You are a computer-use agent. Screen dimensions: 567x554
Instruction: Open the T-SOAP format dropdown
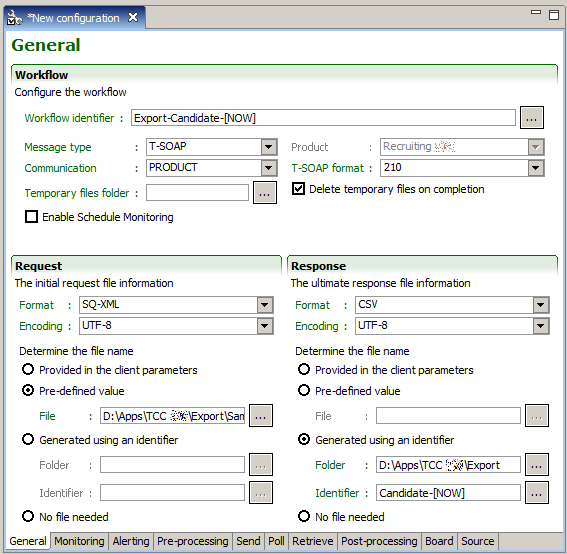[x=536, y=168]
